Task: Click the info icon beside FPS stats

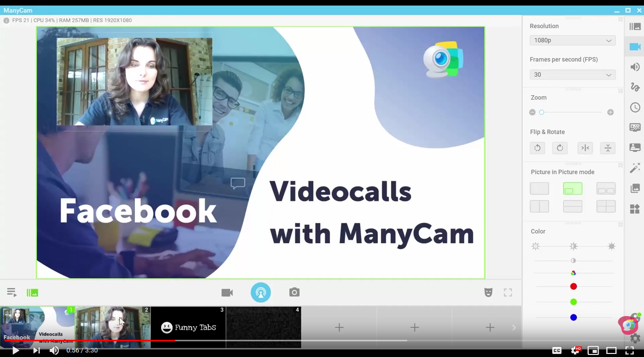Action: coord(6,21)
